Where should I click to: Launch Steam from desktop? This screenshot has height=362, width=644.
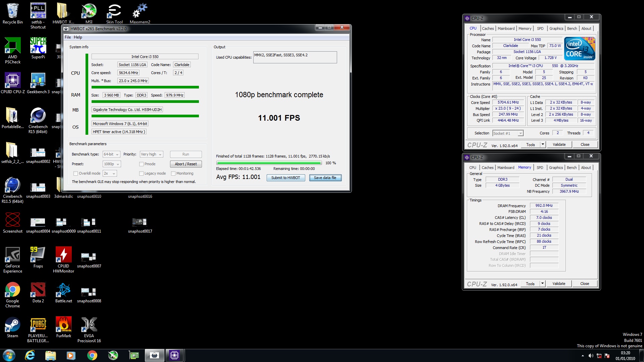[13, 327]
